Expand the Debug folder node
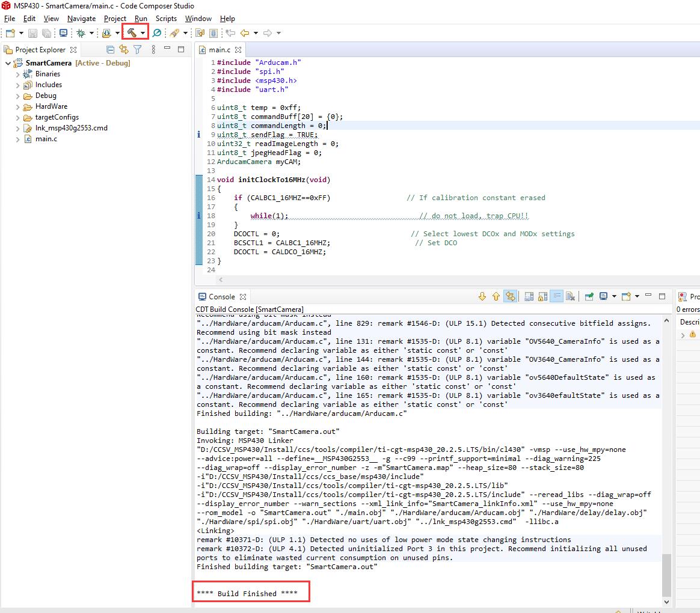700x613 pixels. (18, 96)
